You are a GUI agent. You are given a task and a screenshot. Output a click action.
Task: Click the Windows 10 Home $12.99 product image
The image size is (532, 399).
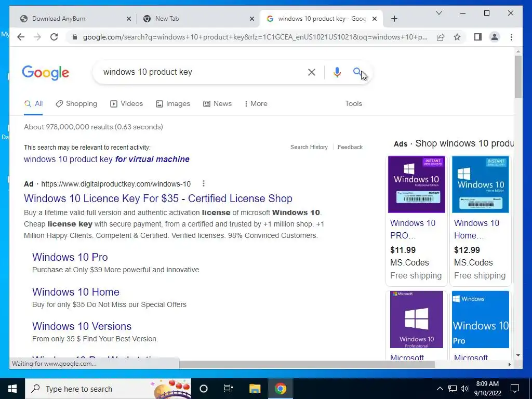[x=481, y=184]
